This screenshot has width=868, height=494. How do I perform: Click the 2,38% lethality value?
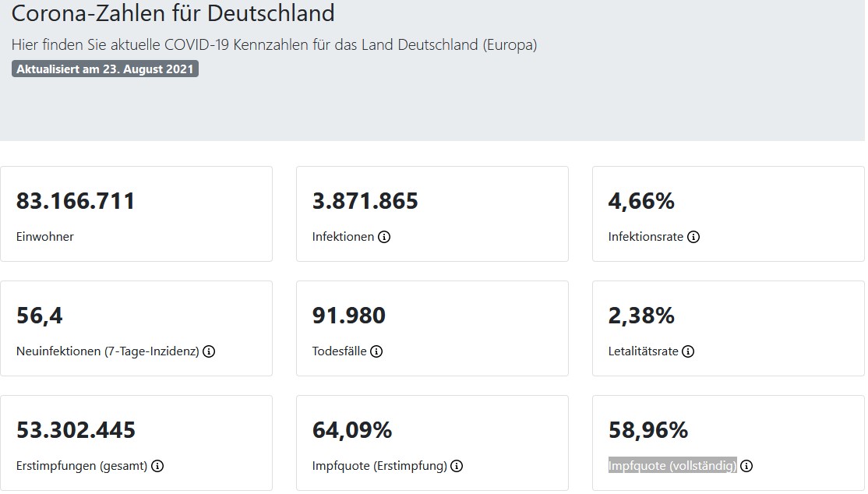641,316
